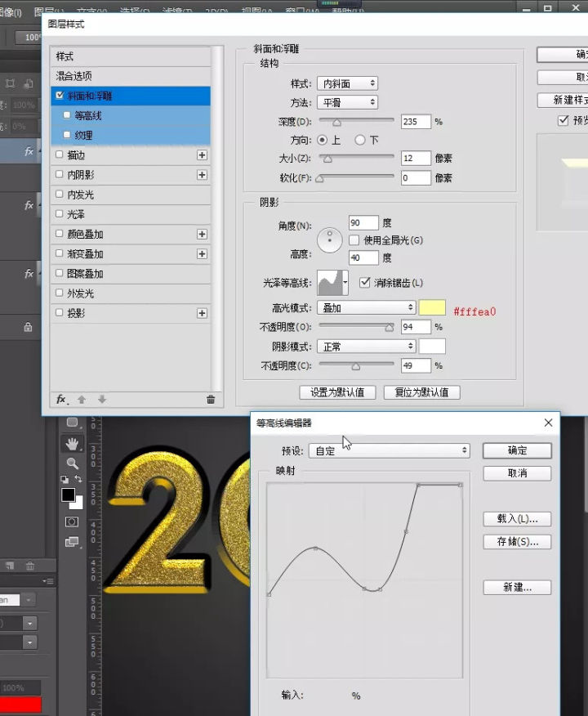The image size is (588, 716).
Task: Click the swap foreground/background colors icon
Action: click(78, 479)
